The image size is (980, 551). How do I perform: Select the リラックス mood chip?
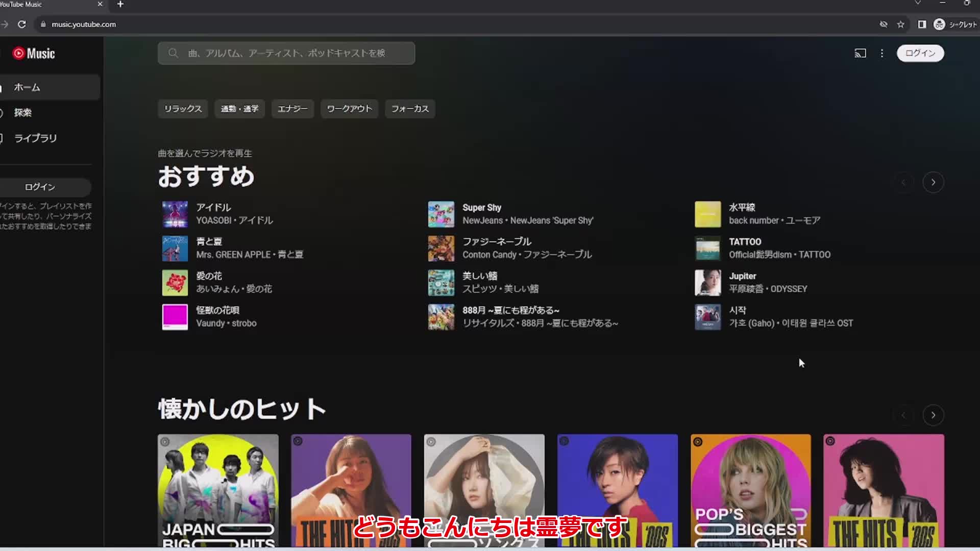point(183,109)
